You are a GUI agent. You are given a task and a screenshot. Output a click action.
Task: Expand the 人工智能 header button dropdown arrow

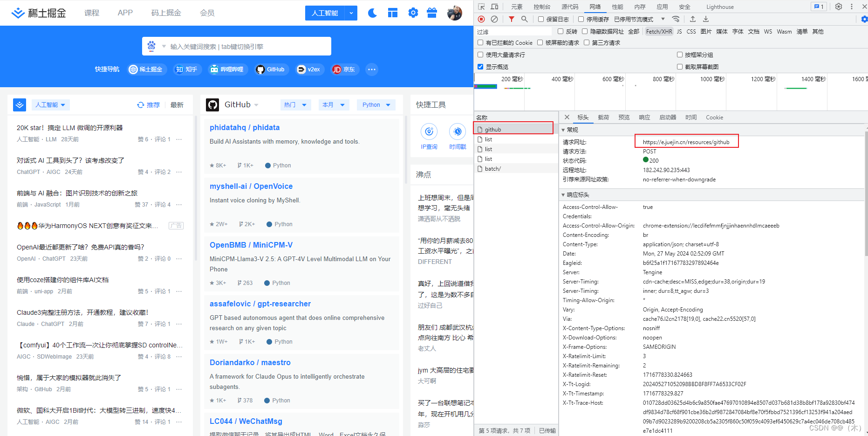(351, 13)
